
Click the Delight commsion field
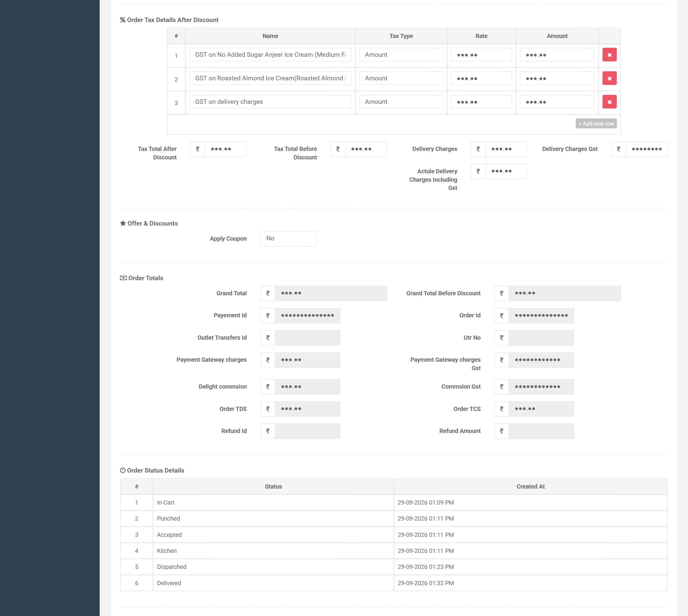pyautogui.click(x=307, y=387)
